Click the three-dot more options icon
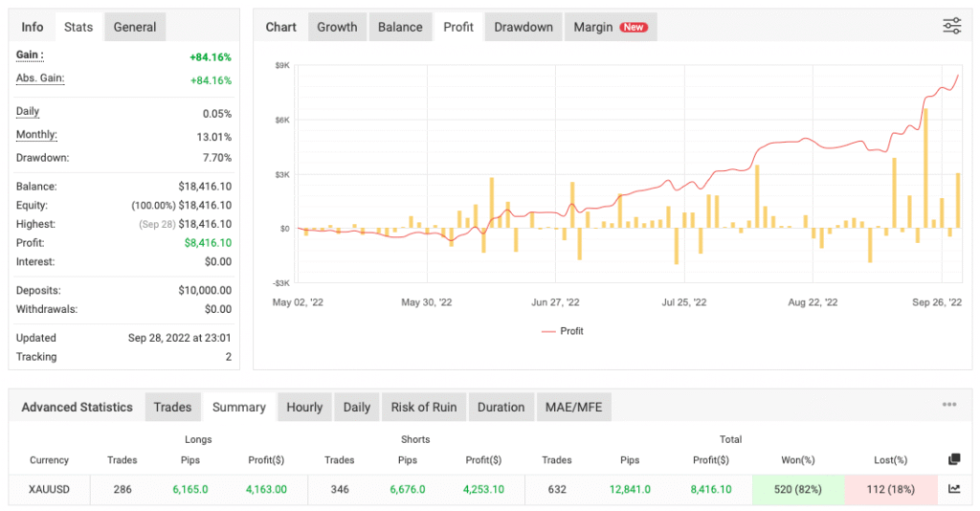980x511 pixels. pos(948,405)
